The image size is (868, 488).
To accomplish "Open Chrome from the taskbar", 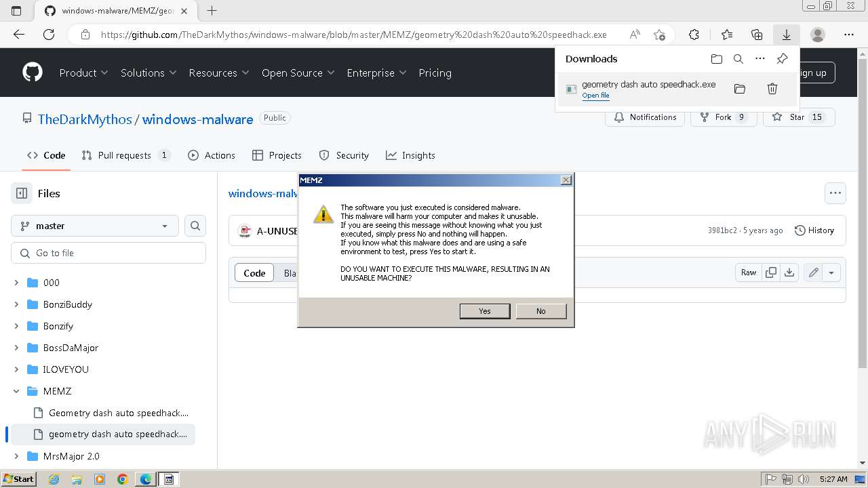I will (x=123, y=479).
